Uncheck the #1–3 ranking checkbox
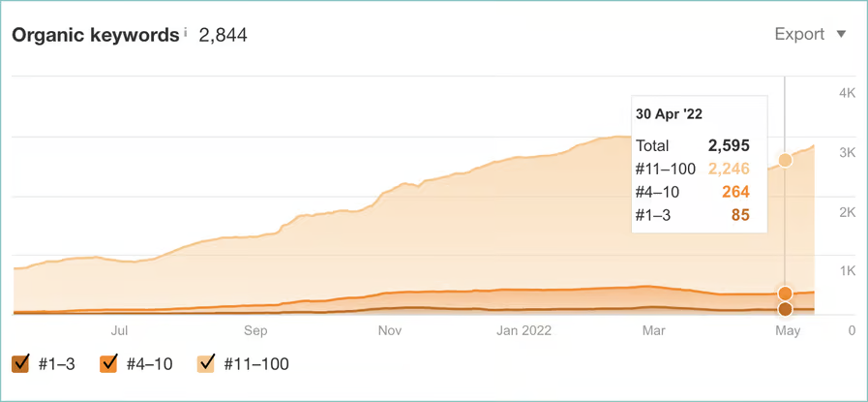 coord(20,364)
